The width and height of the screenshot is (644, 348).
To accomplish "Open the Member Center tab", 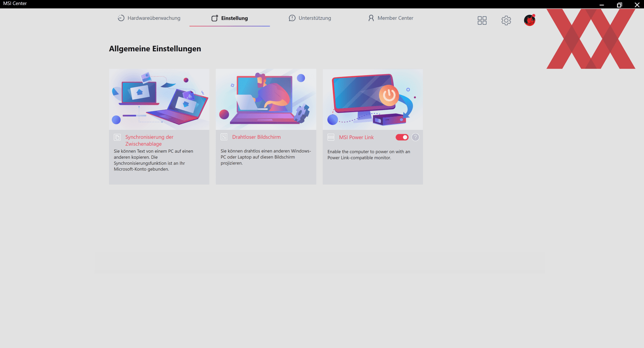I will [x=390, y=18].
